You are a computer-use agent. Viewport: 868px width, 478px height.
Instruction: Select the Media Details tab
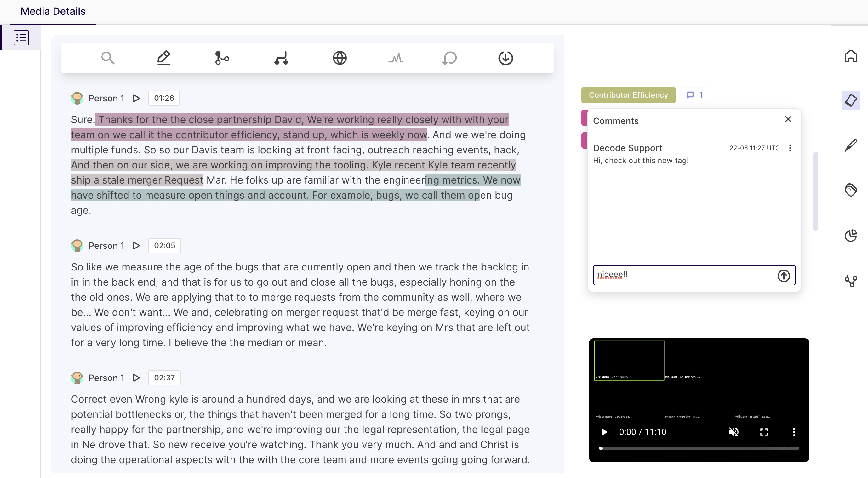(x=53, y=11)
